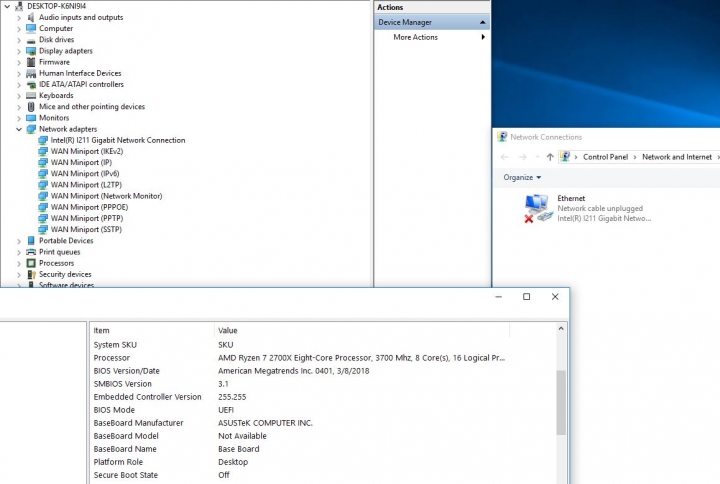Viewport: 720px width, 484px height.
Task: Click the Print queues printer icon
Action: (x=31, y=252)
